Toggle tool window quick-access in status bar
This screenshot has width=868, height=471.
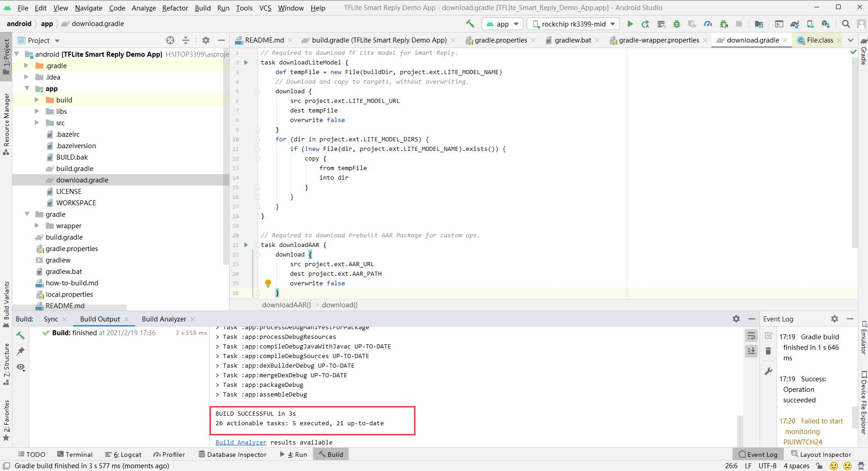click(6, 466)
